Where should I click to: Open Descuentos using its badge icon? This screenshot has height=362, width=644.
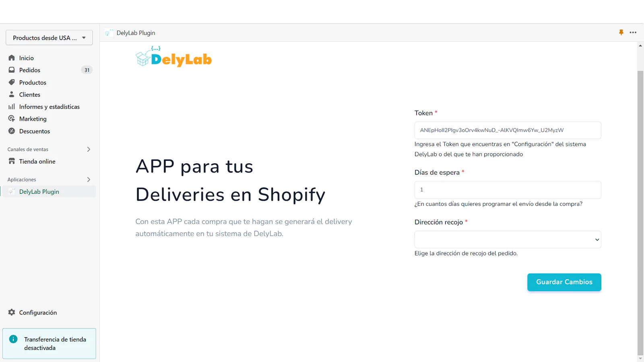click(12, 131)
